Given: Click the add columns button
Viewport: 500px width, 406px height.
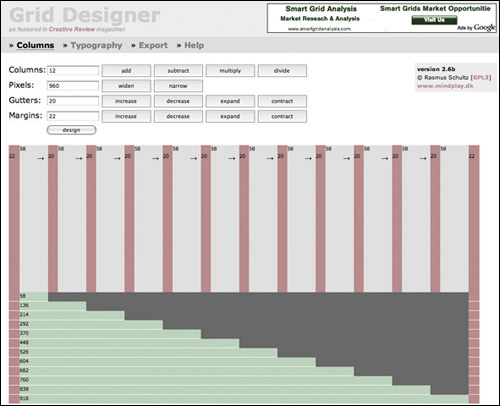Looking at the screenshot, I should [x=126, y=71].
